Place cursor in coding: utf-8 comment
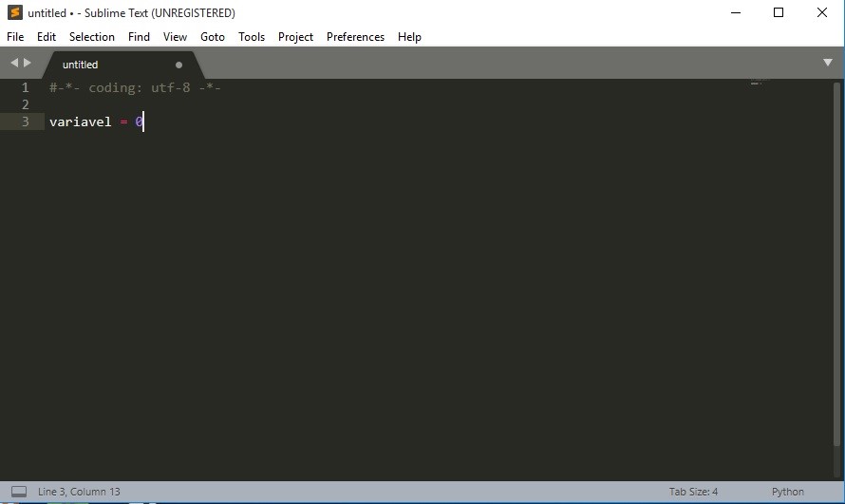Screen dimensions: 845x504 pyautogui.click(x=135, y=87)
